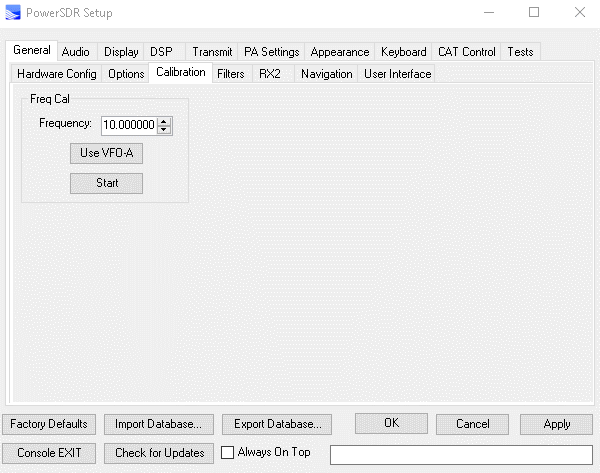Click the empty status text box at the bottom
The image size is (600, 473).
click(461, 455)
